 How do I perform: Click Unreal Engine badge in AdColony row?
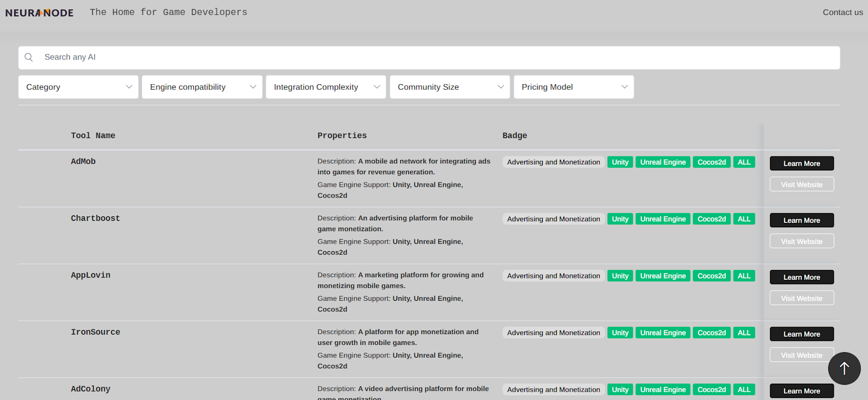coord(663,390)
